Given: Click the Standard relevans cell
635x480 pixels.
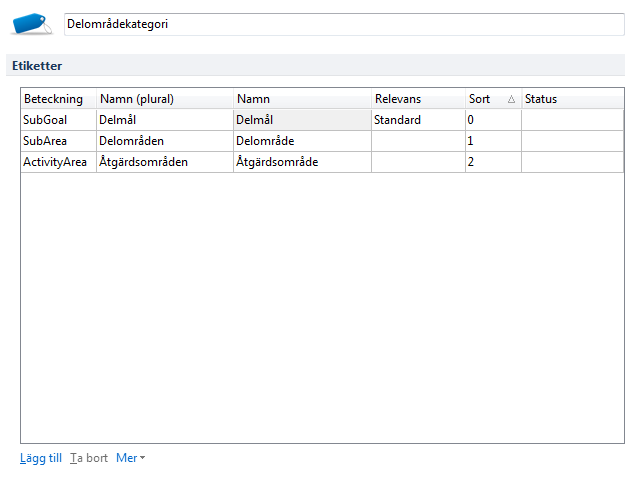Looking at the screenshot, I should coord(417,120).
